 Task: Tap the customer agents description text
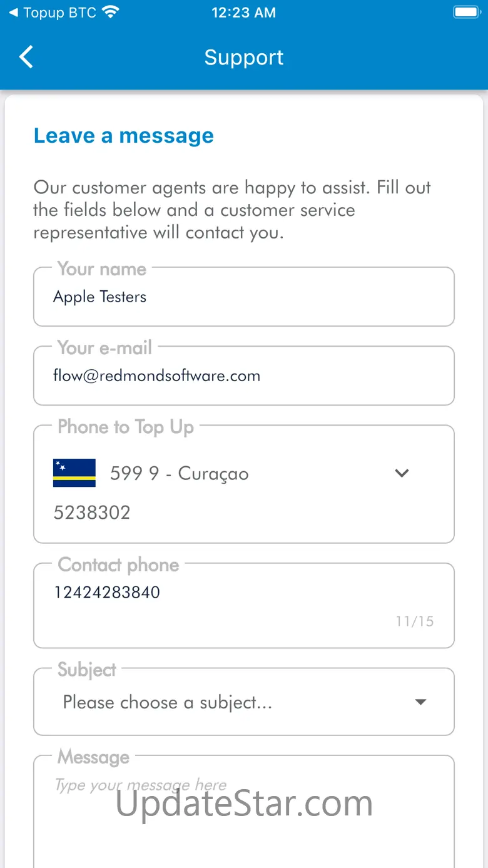pos(232,210)
